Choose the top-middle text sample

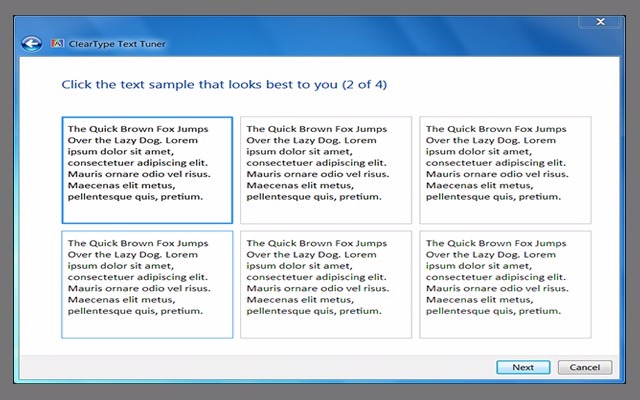coord(326,169)
